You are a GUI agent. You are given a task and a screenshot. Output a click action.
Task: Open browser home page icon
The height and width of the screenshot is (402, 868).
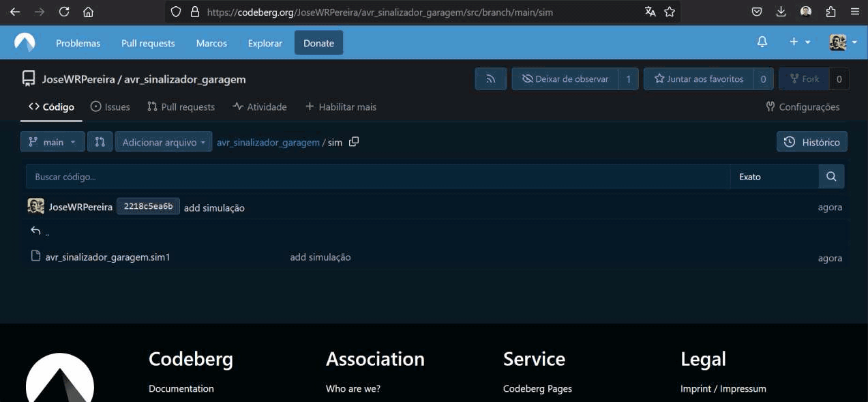click(88, 12)
